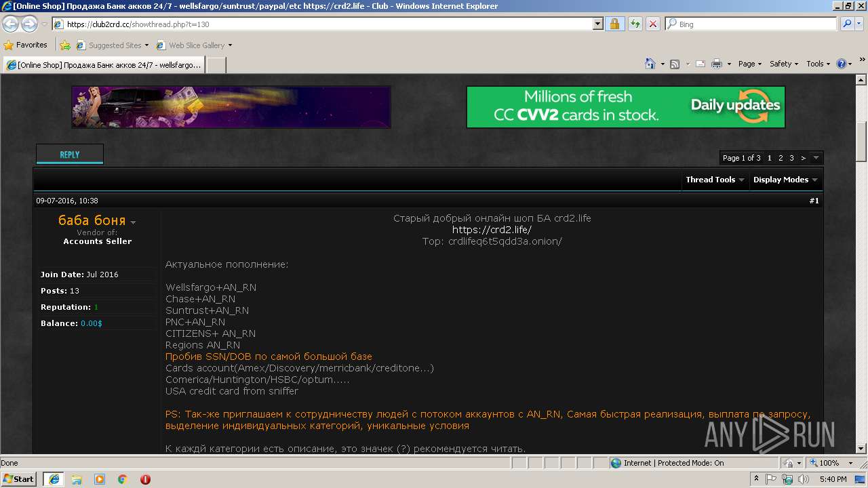Go to page 3 of thread
The height and width of the screenshot is (488, 868).
tap(791, 158)
